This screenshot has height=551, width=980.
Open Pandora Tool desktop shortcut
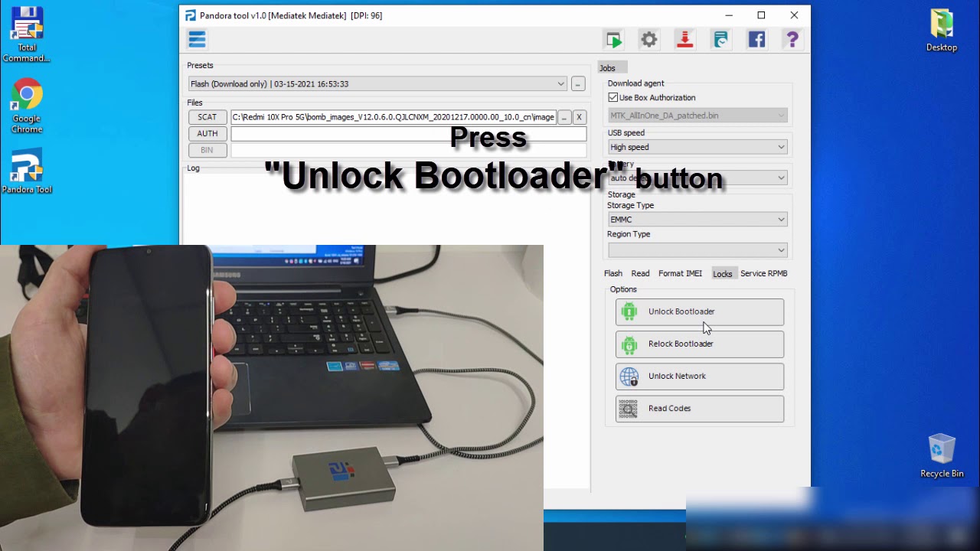point(27,172)
